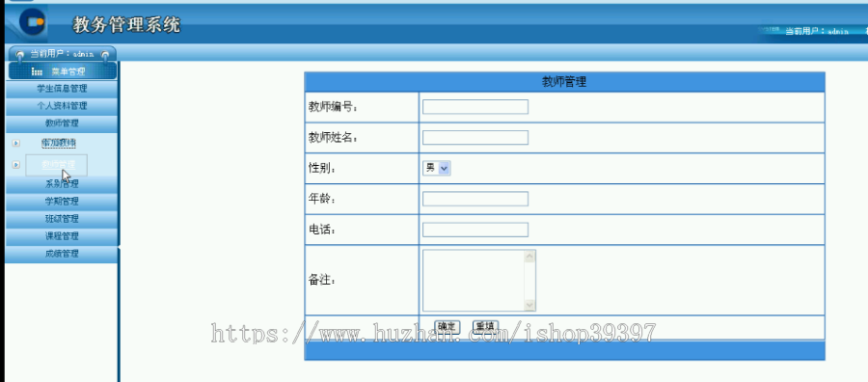Collapse the 教师管理 accordion header

click(x=62, y=123)
